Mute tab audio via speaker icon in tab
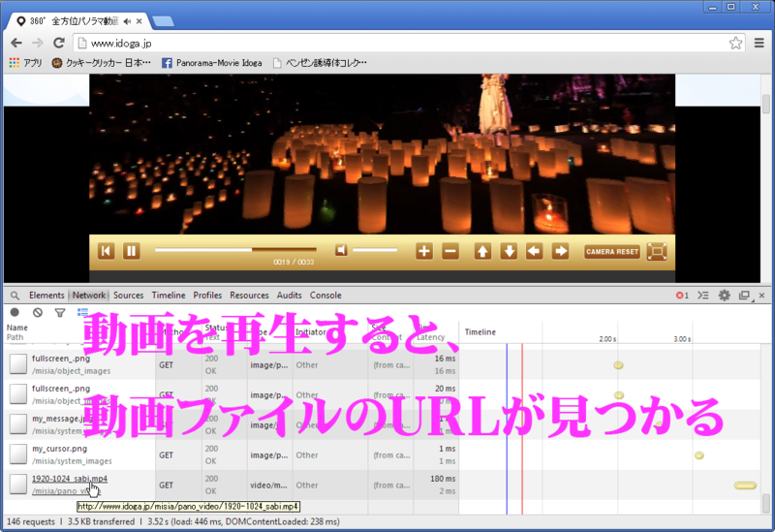The width and height of the screenshot is (775, 532). tap(127, 21)
